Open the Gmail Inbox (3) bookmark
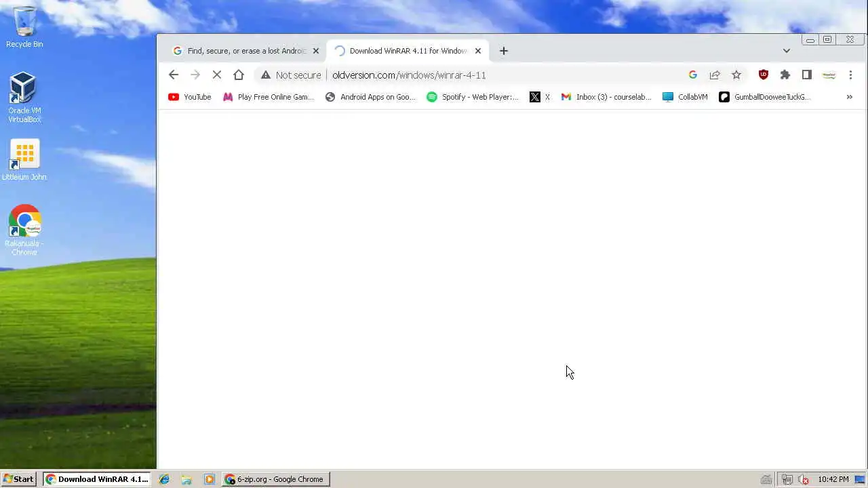Image resolution: width=868 pixels, height=488 pixels. pos(606,97)
